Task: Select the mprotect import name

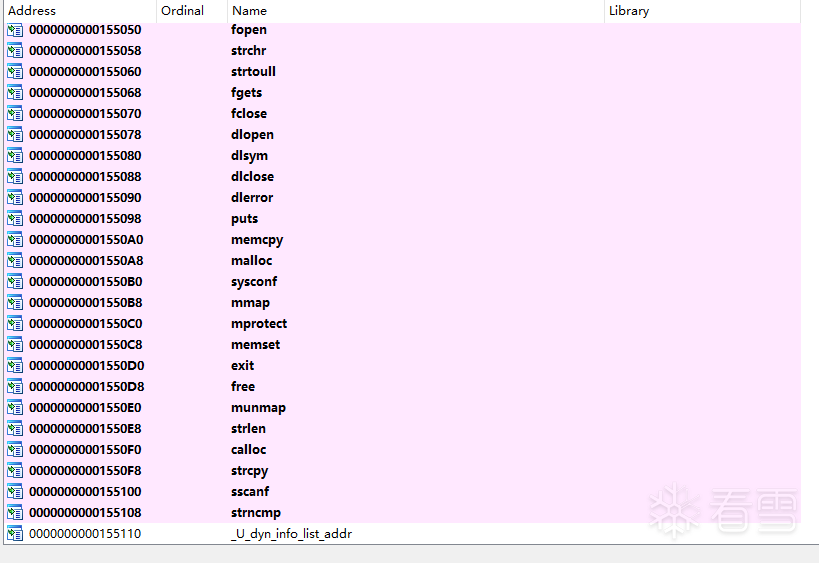Action: click(259, 324)
